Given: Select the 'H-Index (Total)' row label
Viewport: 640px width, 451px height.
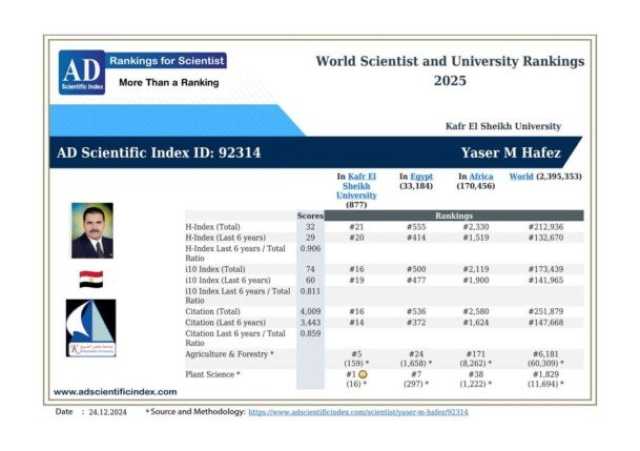Looking at the screenshot, I should (213, 227).
